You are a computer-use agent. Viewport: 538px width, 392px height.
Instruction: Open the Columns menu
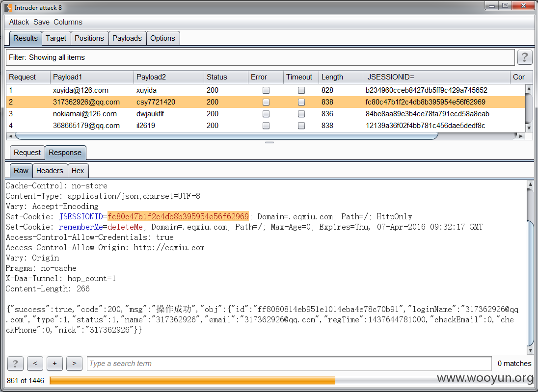pyautogui.click(x=68, y=22)
